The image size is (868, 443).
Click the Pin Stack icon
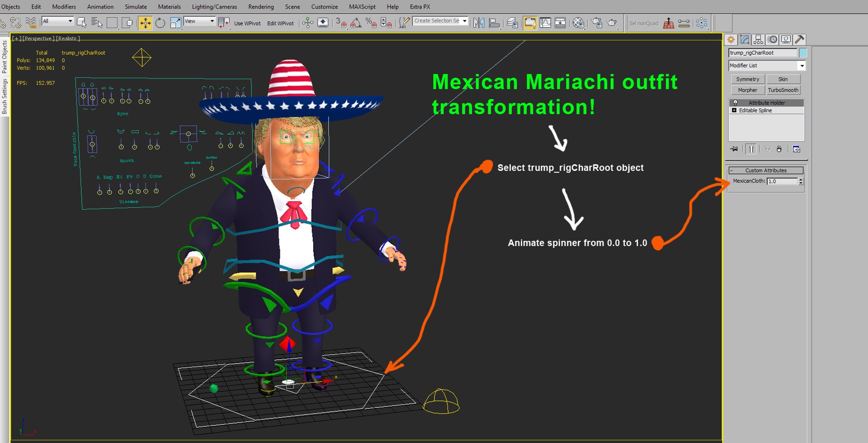pos(734,149)
